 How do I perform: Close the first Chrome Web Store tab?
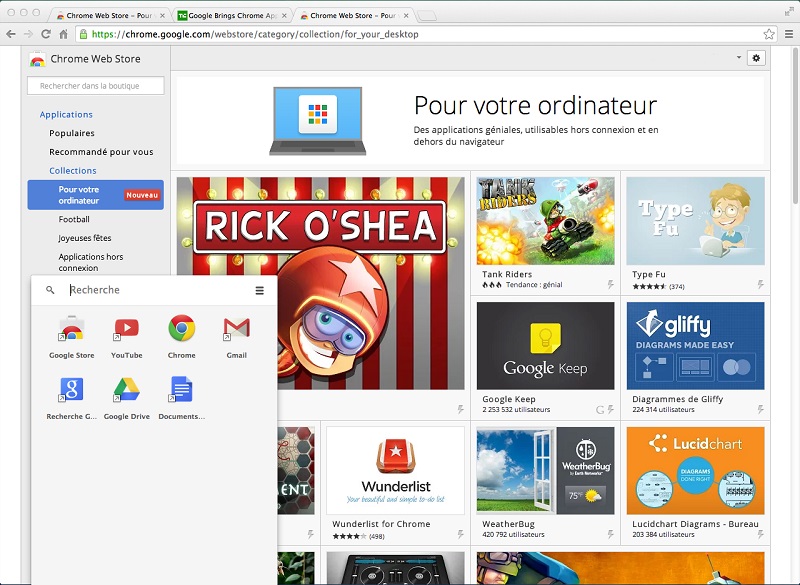[x=162, y=16]
